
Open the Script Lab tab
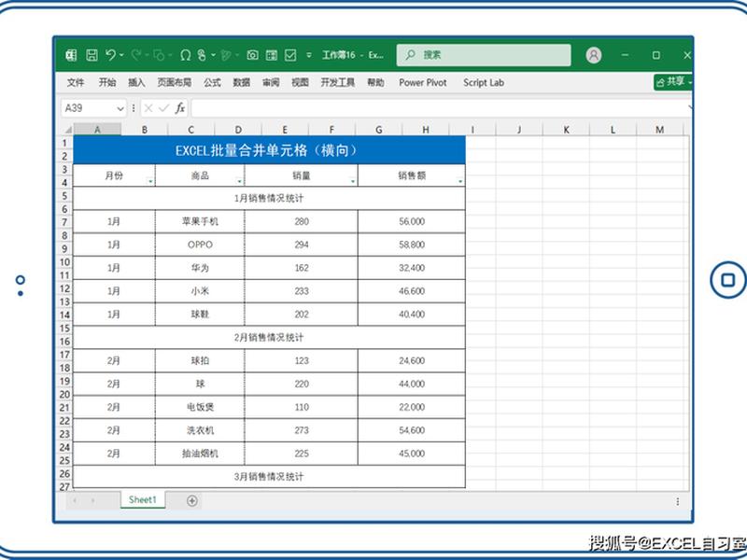(x=484, y=82)
